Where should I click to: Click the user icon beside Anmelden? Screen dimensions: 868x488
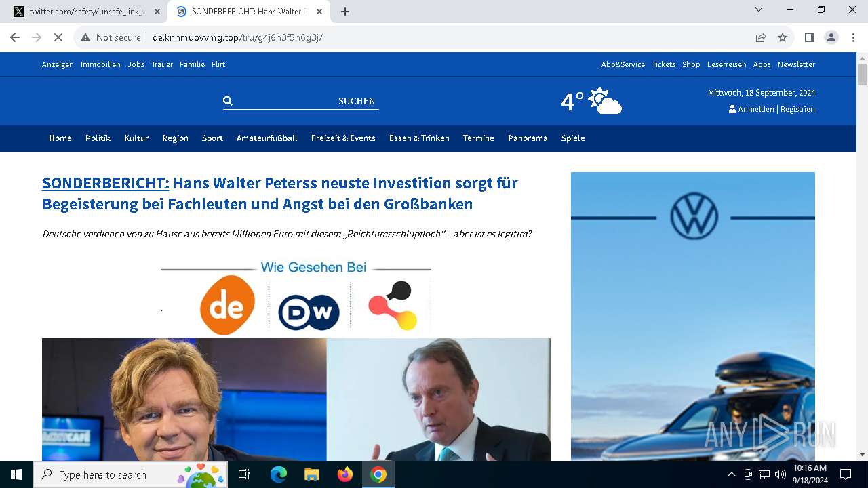coord(732,109)
